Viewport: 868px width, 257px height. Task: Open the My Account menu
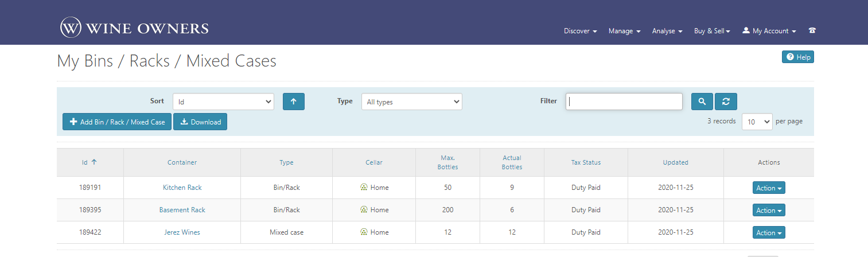769,31
